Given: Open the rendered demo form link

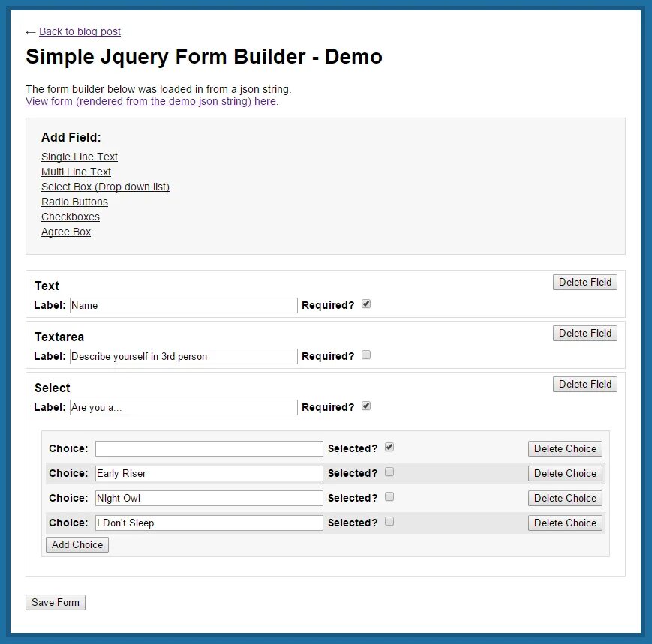Looking at the screenshot, I should pos(151,101).
